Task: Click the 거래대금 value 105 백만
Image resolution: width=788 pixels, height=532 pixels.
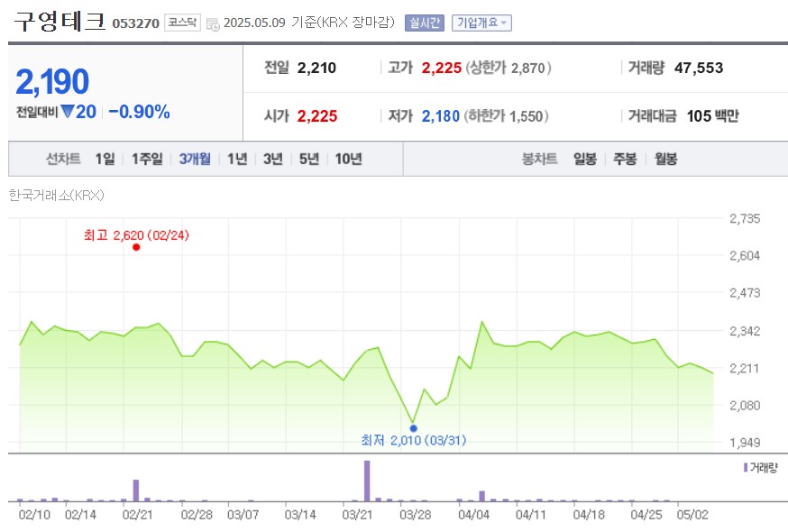Action: click(712, 116)
